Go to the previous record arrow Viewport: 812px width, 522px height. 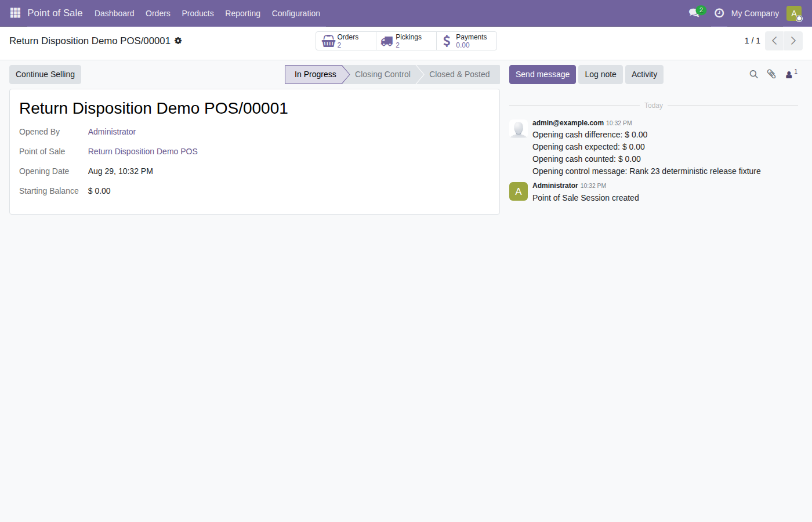click(774, 41)
